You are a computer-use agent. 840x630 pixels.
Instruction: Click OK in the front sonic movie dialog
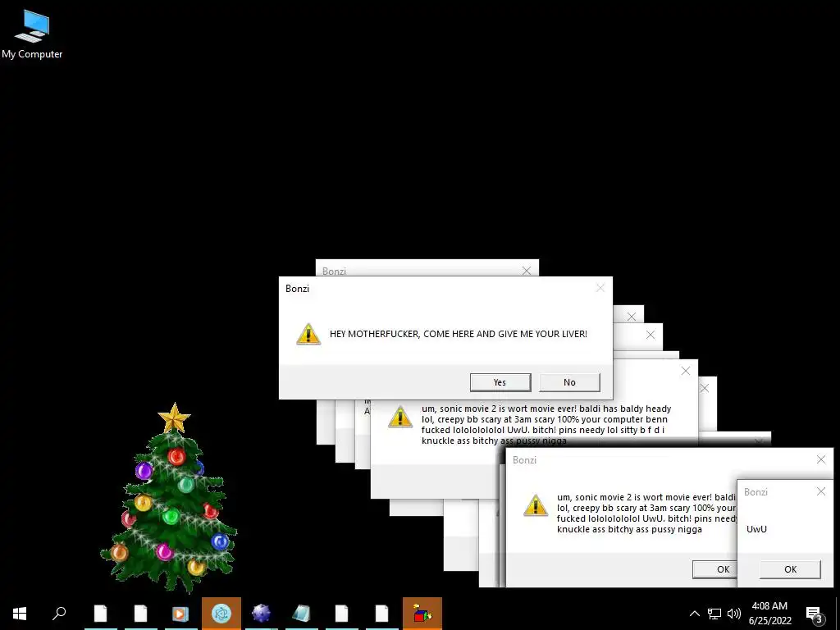point(714,569)
